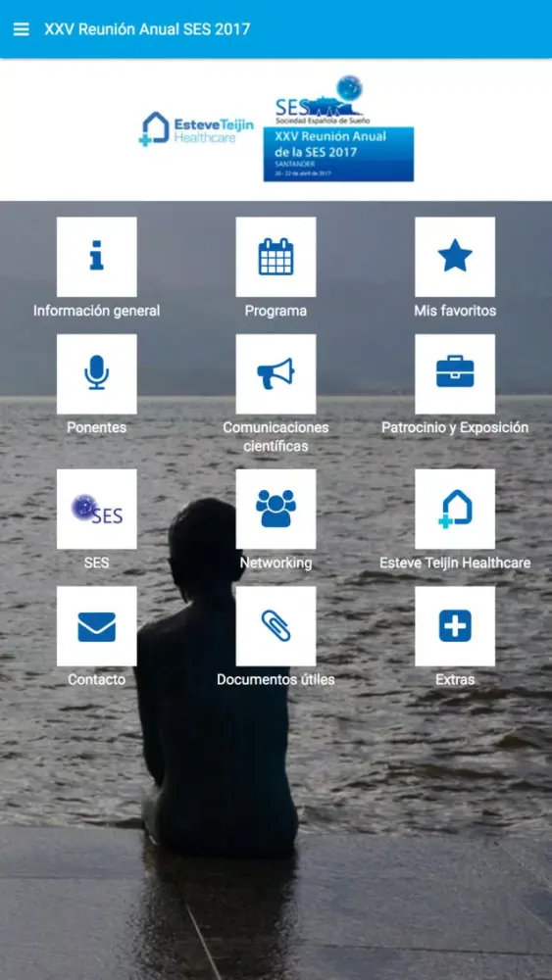Open the Extras plus icon
This screenshot has height=980, width=552.
(455, 626)
